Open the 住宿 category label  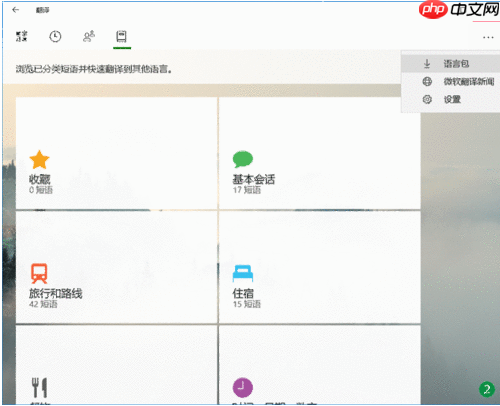(243, 293)
